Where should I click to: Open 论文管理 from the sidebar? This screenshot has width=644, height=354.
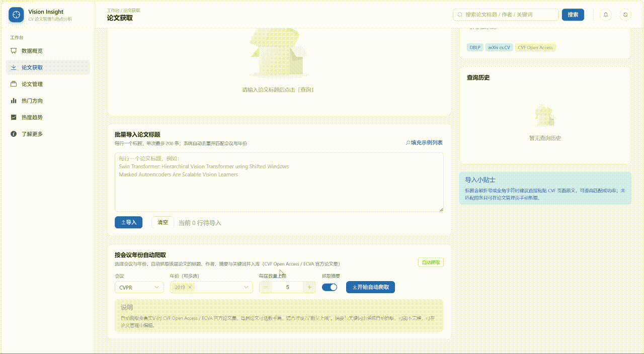pos(48,84)
